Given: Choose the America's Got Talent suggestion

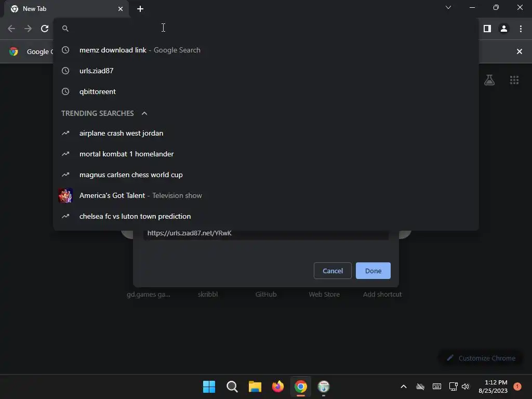Looking at the screenshot, I should (x=266, y=195).
